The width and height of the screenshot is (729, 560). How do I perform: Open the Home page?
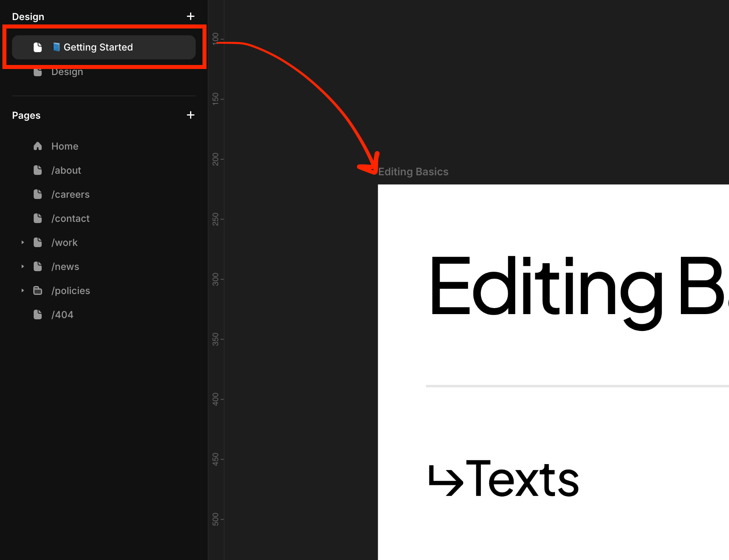click(x=65, y=146)
